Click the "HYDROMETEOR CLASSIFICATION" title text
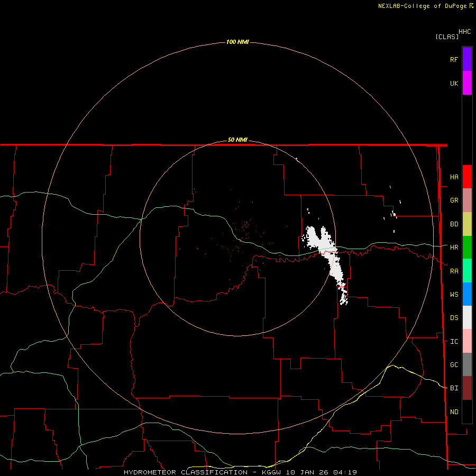The image size is (476, 476). click(186, 472)
